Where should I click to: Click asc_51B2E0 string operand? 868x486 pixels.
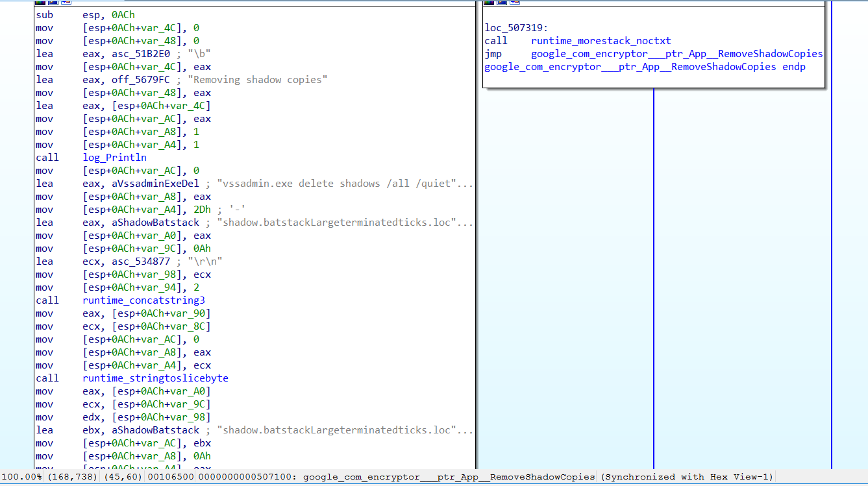pyautogui.click(x=141, y=54)
